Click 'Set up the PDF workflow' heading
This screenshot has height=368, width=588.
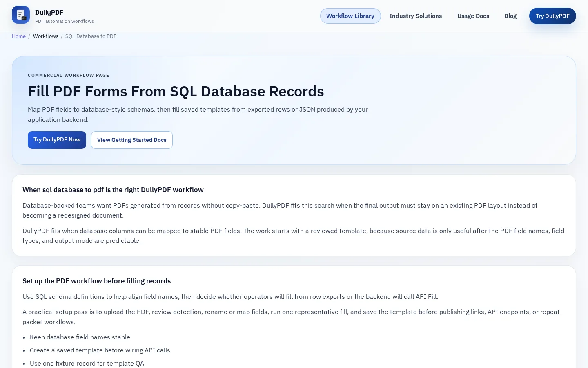[x=97, y=281]
